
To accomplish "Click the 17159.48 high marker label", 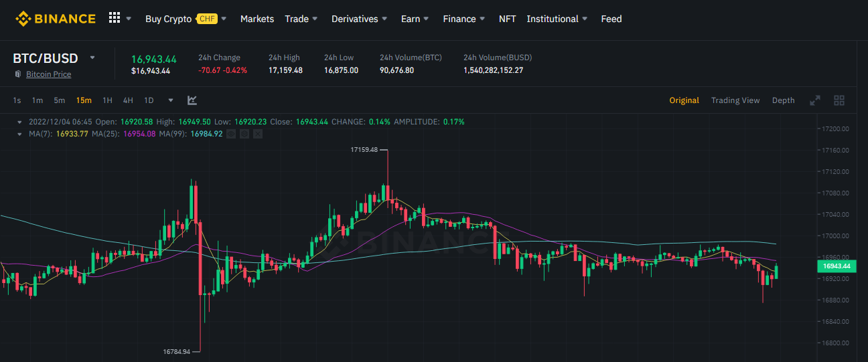I will (x=364, y=150).
